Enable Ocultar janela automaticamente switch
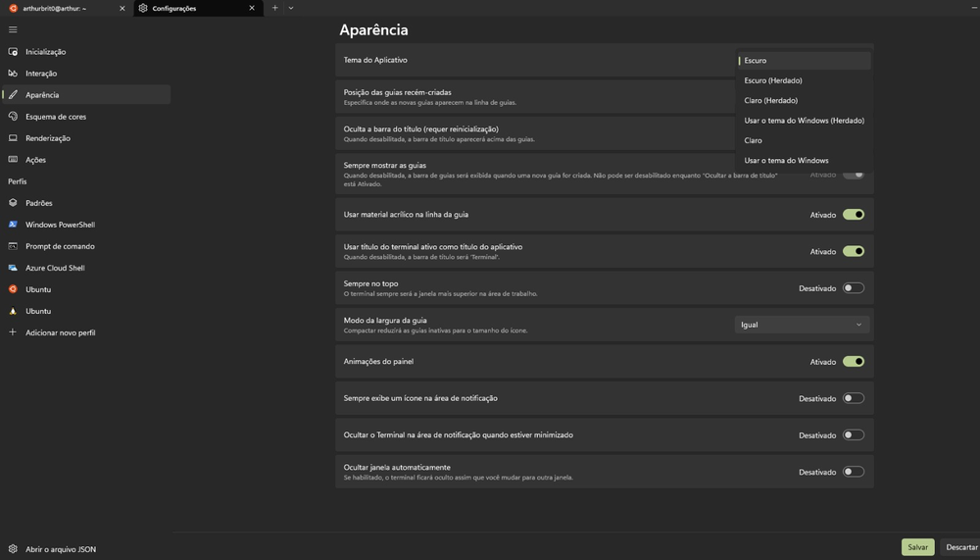This screenshot has width=980, height=560. pyautogui.click(x=853, y=472)
